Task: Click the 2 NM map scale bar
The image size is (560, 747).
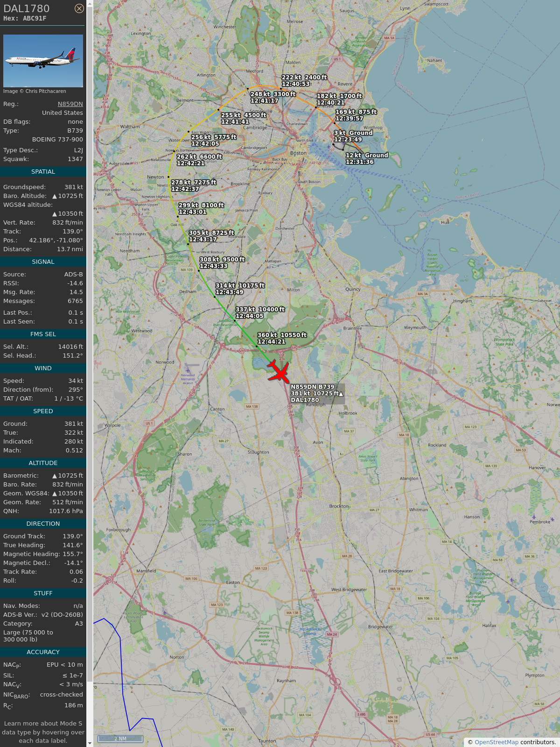Action: (120, 739)
